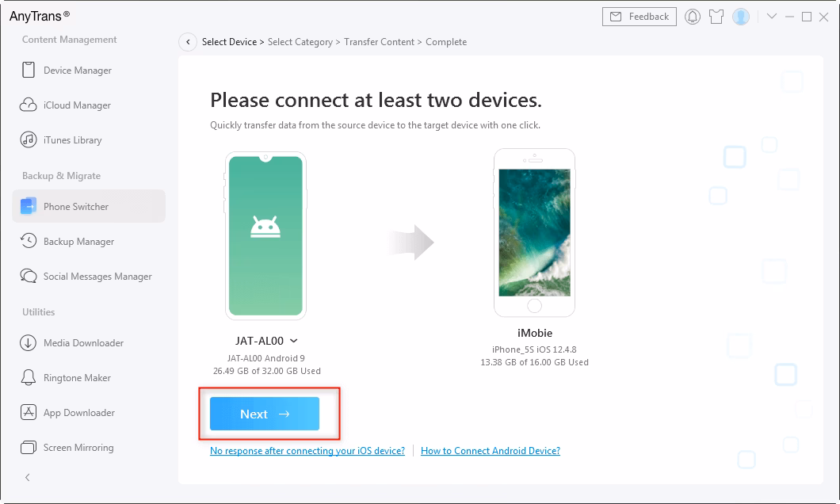
Task: Open the App Downloader
Action: click(x=78, y=412)
